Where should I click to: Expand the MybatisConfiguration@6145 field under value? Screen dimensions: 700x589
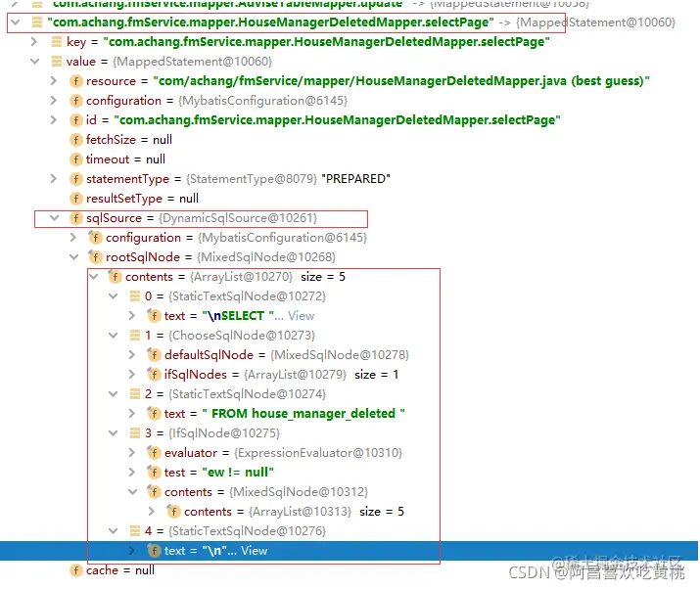[x=54, y=101]
